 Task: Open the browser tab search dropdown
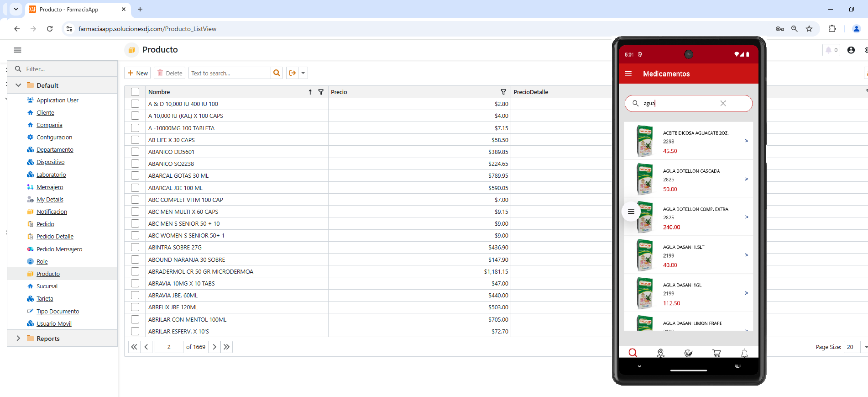16,9
